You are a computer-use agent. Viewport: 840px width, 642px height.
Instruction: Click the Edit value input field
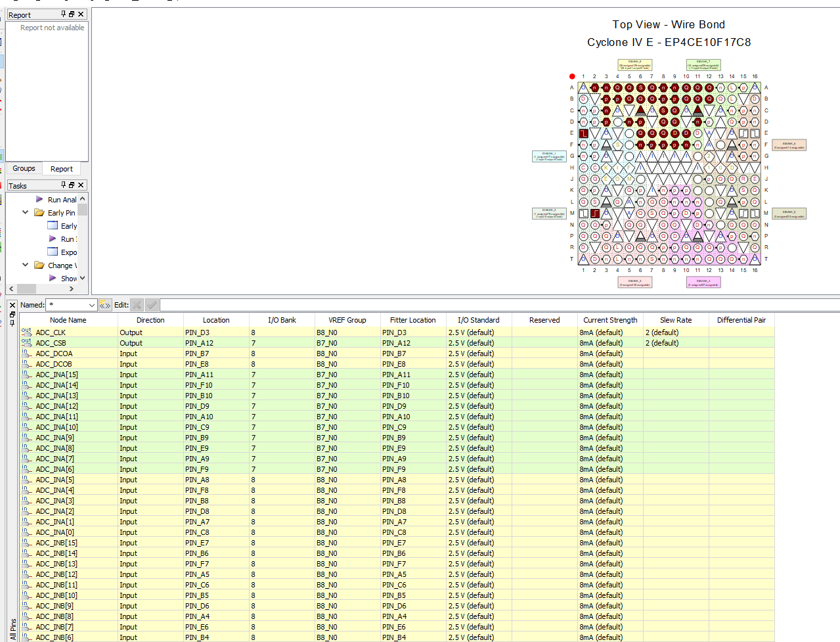(499, 305)
